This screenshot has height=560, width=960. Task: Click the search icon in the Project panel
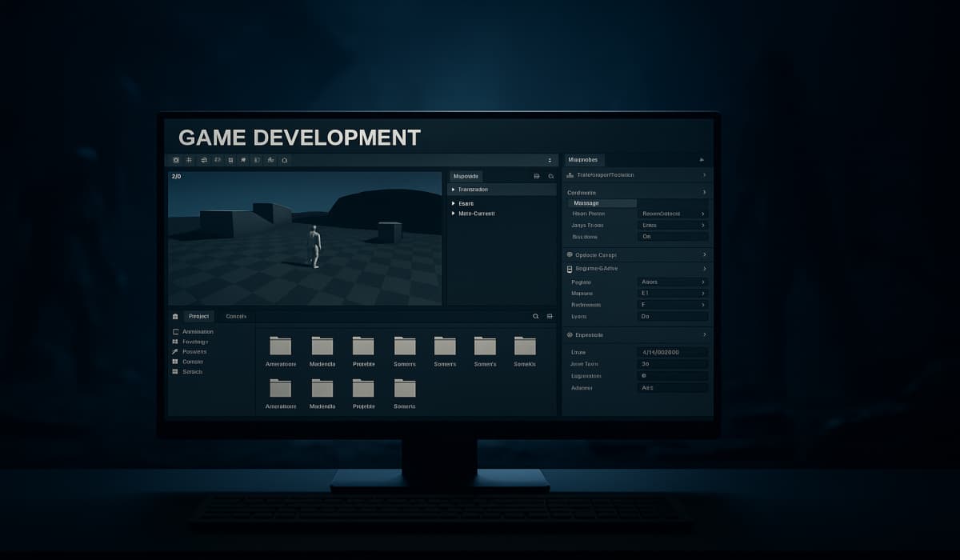(536, 316)
